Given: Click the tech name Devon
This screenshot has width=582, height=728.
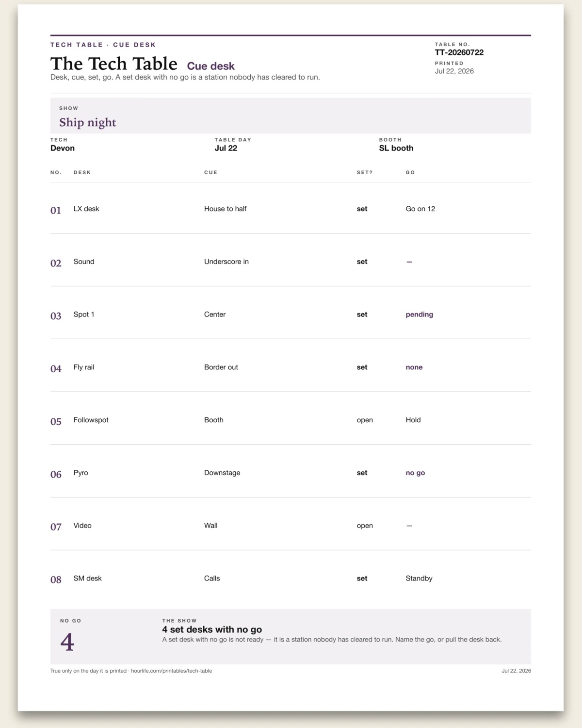Looking at the screenshot, I should pyautogui.click(x=63, y=148).
